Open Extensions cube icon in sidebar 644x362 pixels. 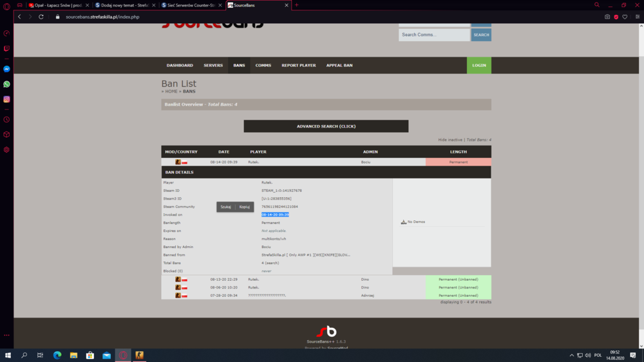click(6, 135)
